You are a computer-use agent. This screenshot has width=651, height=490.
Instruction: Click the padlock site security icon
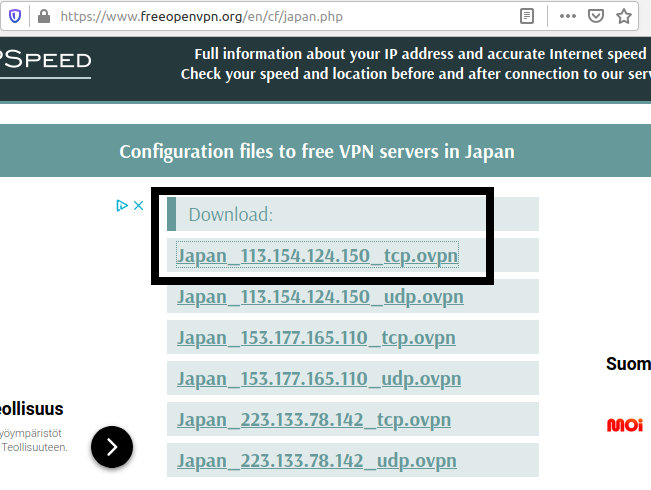(42, 16)
